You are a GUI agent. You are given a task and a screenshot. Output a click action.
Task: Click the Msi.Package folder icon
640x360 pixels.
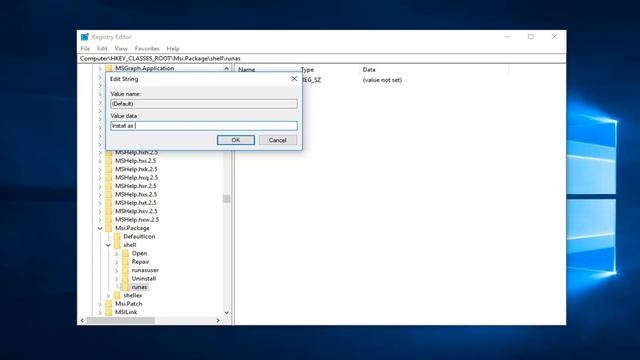(x=109, y=228)
